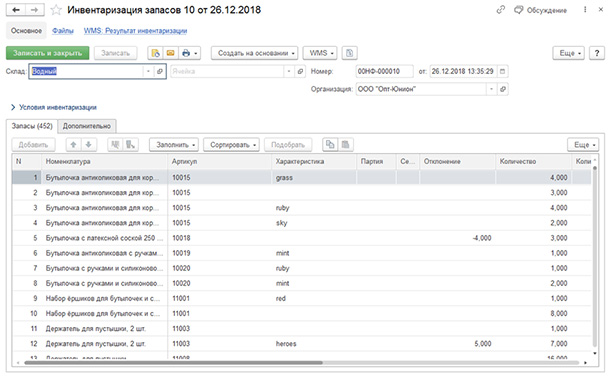Click the data collection terminal icon

tap(130, 145)
